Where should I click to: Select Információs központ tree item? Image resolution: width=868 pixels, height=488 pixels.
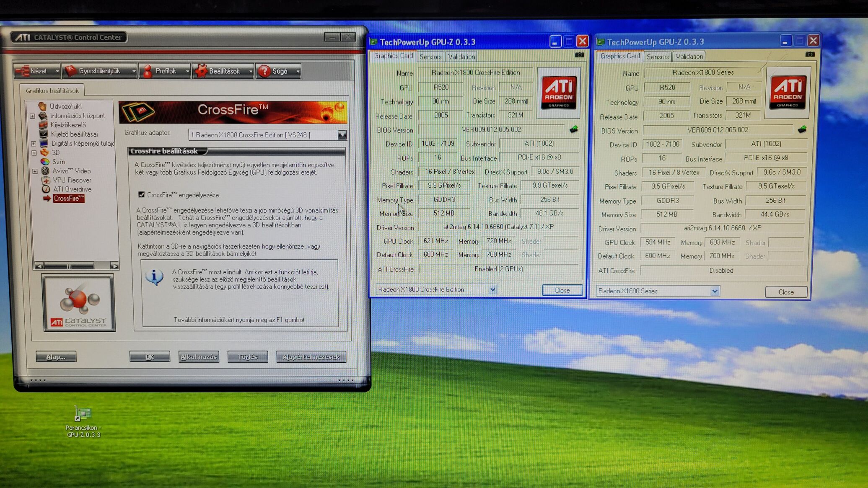(77, 116)
